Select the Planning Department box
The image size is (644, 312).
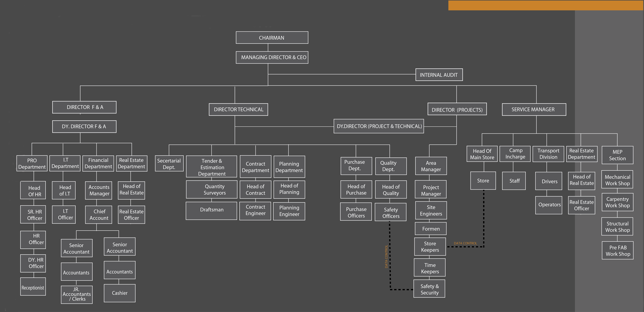[289, 167]
